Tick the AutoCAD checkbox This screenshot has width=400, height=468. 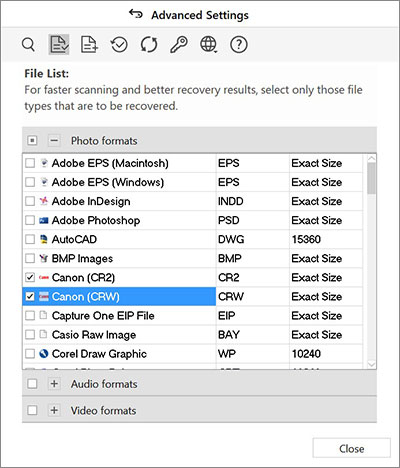30,239
